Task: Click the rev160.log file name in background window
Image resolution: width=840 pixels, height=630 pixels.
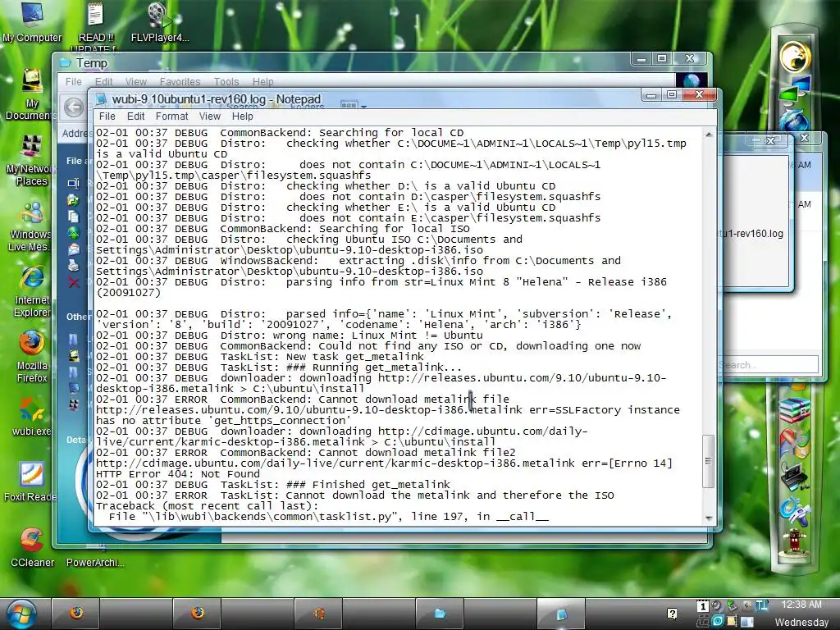Action: coord(752,234)
